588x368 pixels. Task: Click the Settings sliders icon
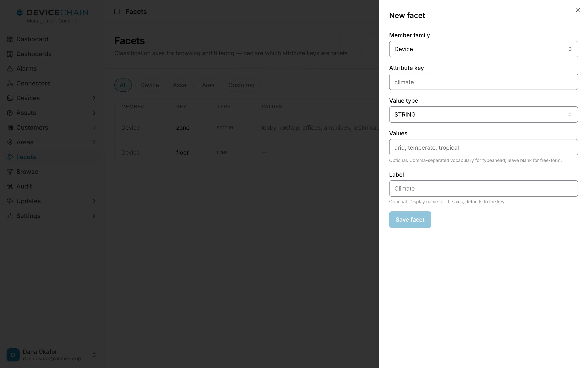10,216
